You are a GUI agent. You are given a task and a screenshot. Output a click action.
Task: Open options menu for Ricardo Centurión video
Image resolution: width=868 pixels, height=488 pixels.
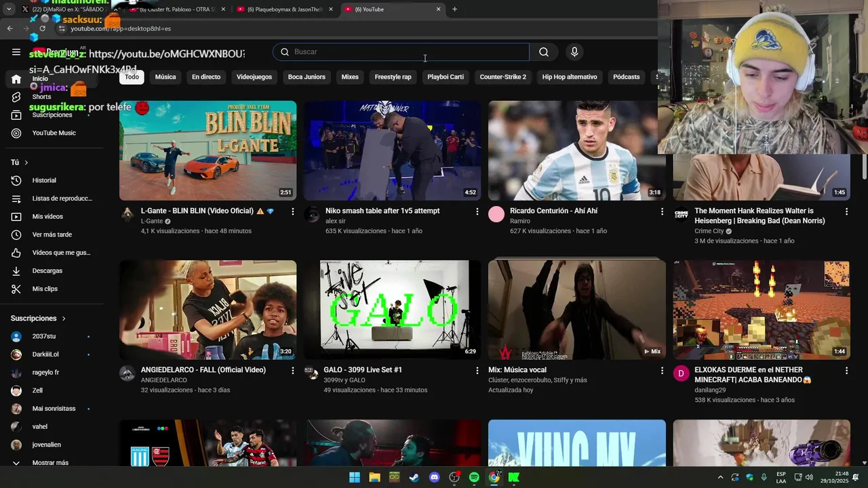click(662, 211)
